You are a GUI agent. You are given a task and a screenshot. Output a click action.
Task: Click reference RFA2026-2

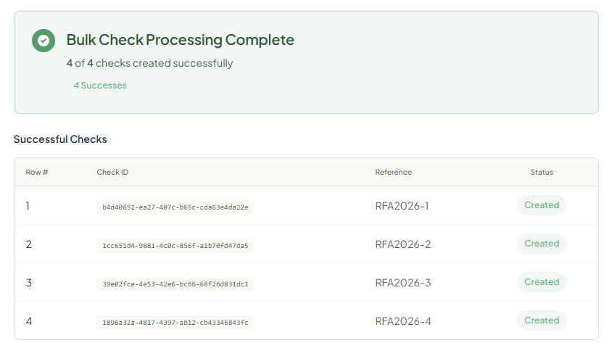402,244
